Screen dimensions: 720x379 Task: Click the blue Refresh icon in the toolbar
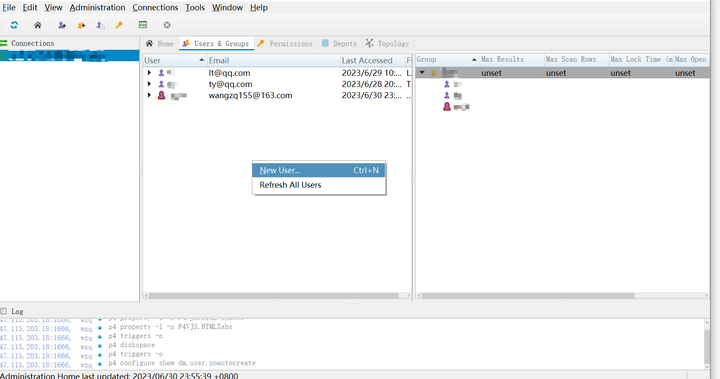click(14, 25)
